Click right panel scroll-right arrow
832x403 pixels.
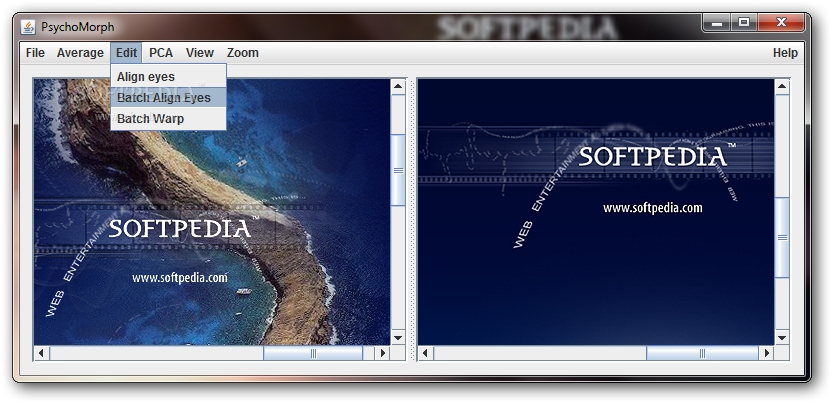[766, 353]
